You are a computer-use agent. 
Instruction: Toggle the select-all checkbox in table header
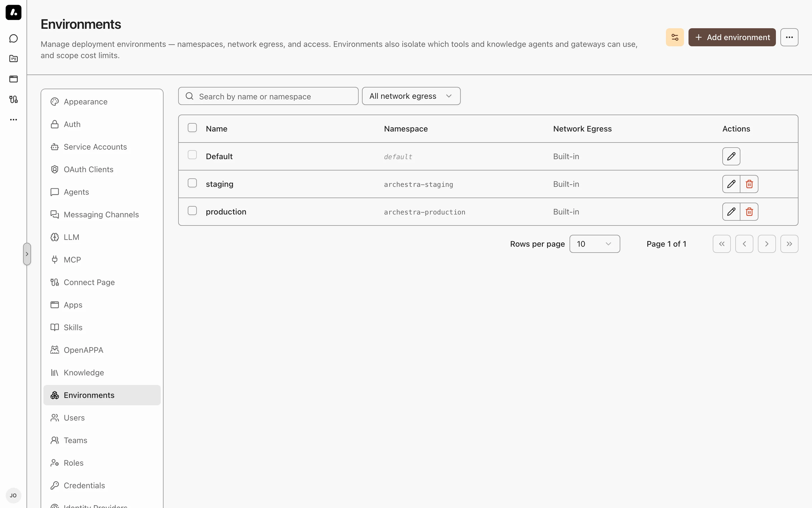pyautogui.click(x=192, y=128)
